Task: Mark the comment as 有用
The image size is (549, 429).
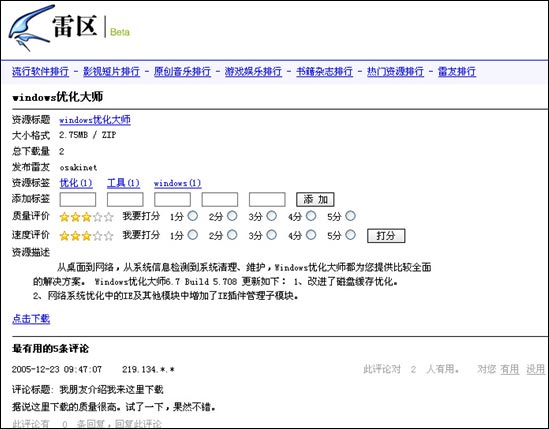Action: click(509, 369)
